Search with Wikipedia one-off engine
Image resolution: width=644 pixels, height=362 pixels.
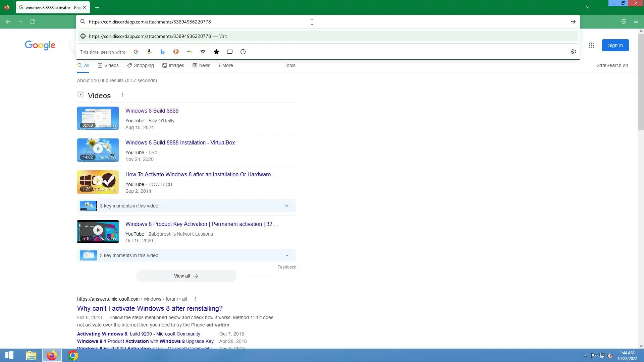(203, 52)
